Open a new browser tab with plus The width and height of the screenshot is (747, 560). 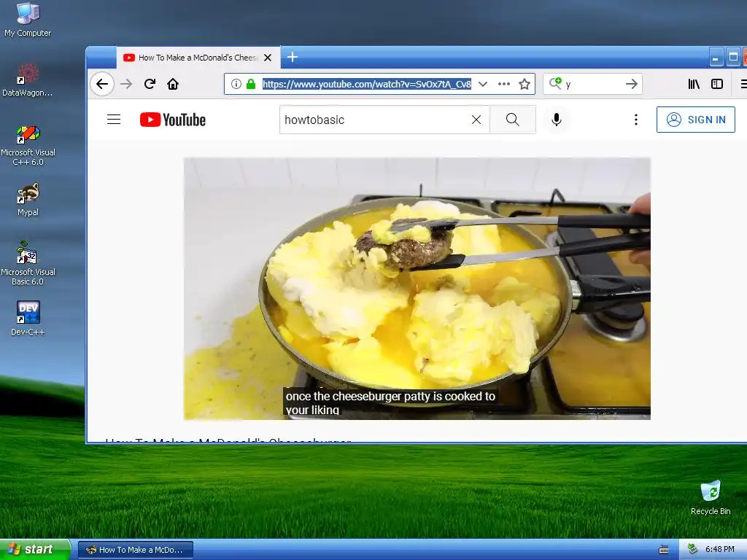293,57
